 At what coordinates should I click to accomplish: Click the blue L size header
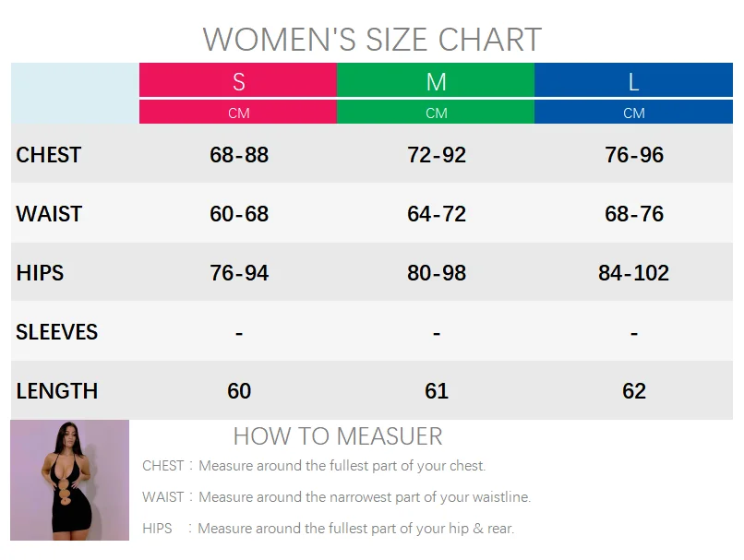coord(633,80)
